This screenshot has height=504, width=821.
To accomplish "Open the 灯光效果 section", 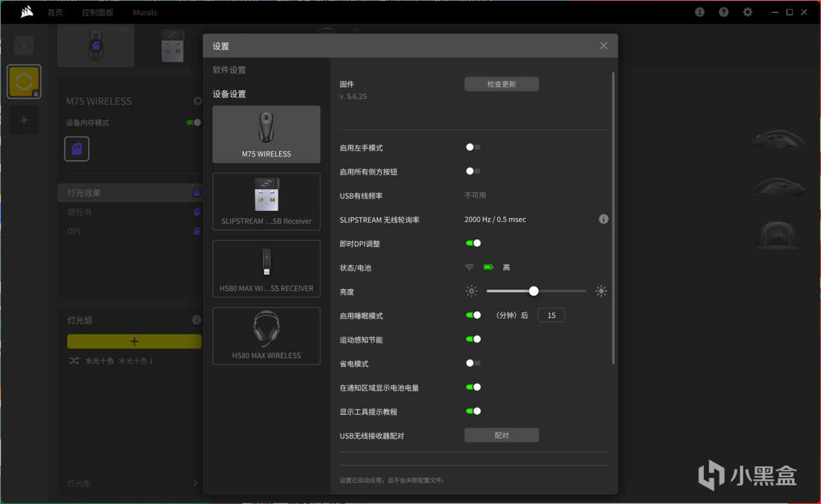I will click(130, 192).
